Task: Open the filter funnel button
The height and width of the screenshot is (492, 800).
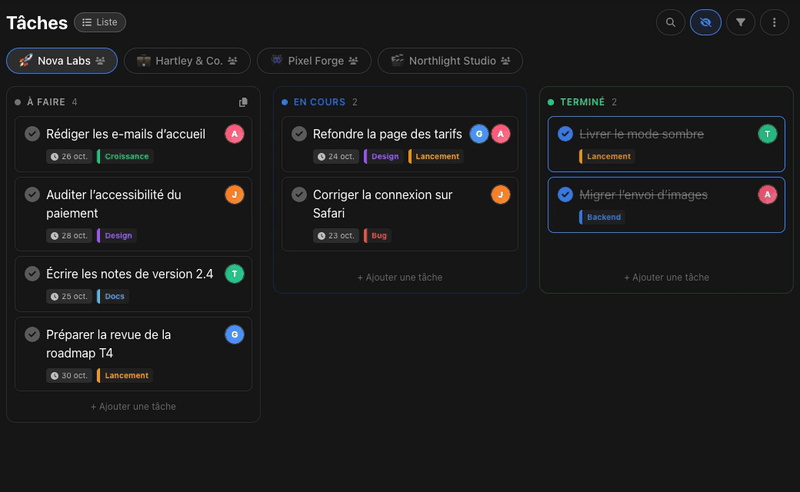Action: [740, 22]
